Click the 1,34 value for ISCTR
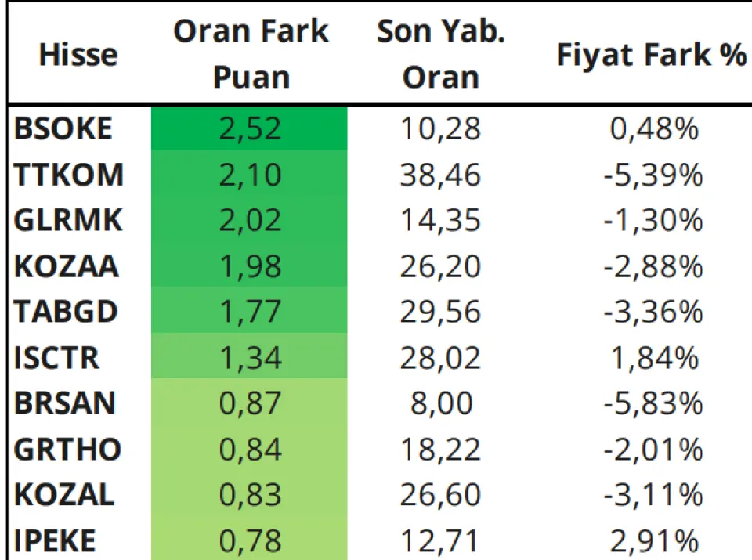This screenshot has height=560, width=752. coord(249,358)
